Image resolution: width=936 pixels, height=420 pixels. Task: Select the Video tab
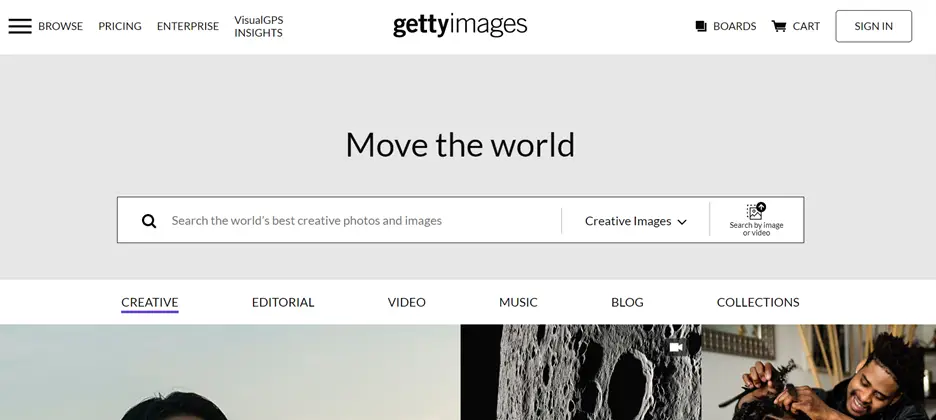(407, 302)
